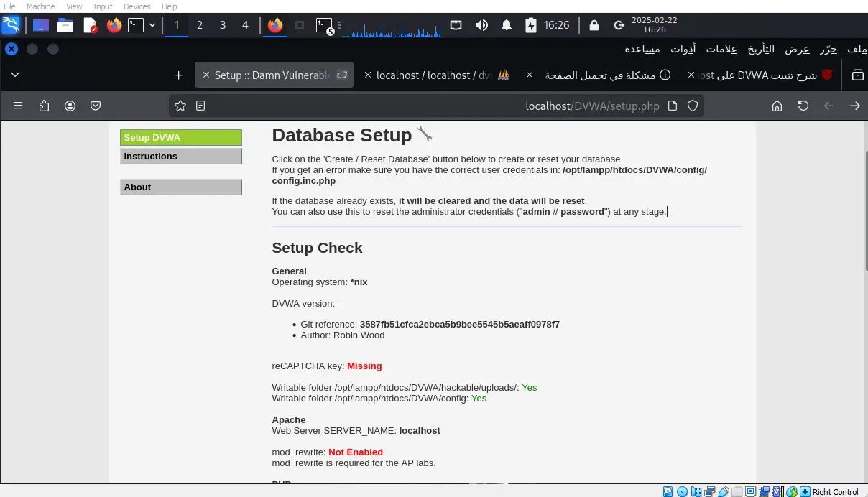868x497 pixels.
Task: Switch to workspace 3
Action: pyautogui.click(x=222, y=25)
